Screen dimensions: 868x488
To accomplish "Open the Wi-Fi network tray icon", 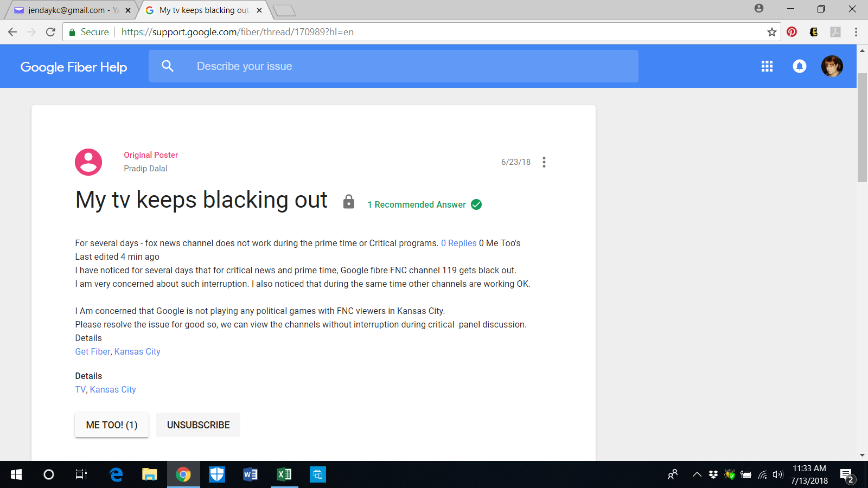I will [x=762, y=474].
